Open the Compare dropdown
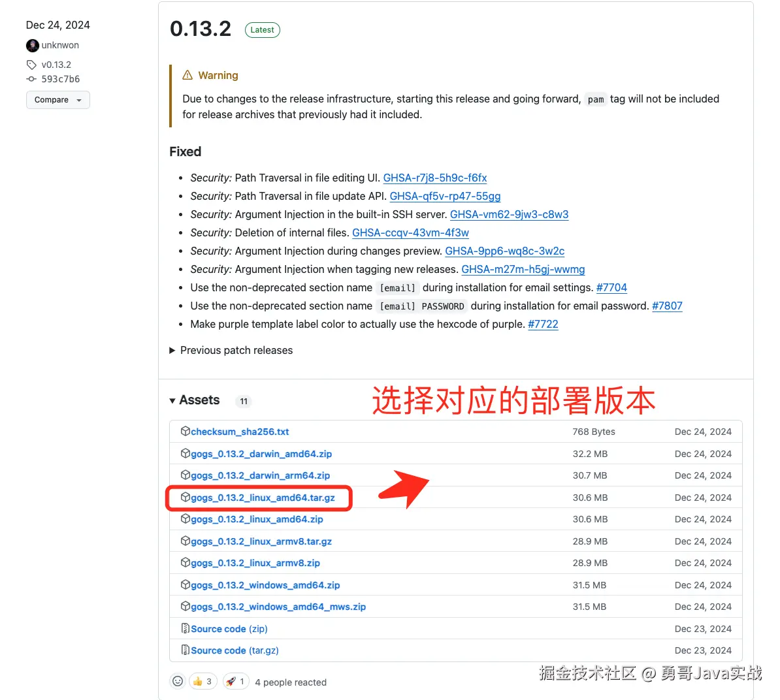Viewport: 780px width, 700px height. point(57,100)
